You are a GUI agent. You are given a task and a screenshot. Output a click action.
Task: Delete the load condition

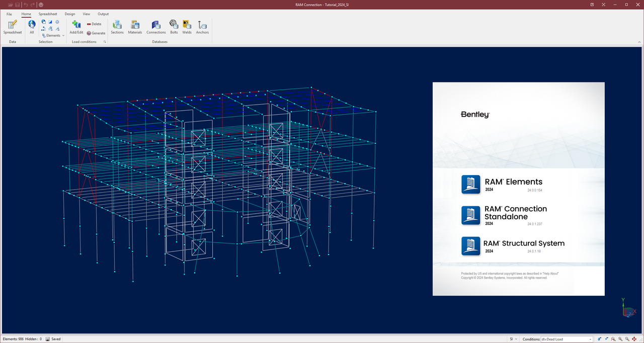point(94,24)
